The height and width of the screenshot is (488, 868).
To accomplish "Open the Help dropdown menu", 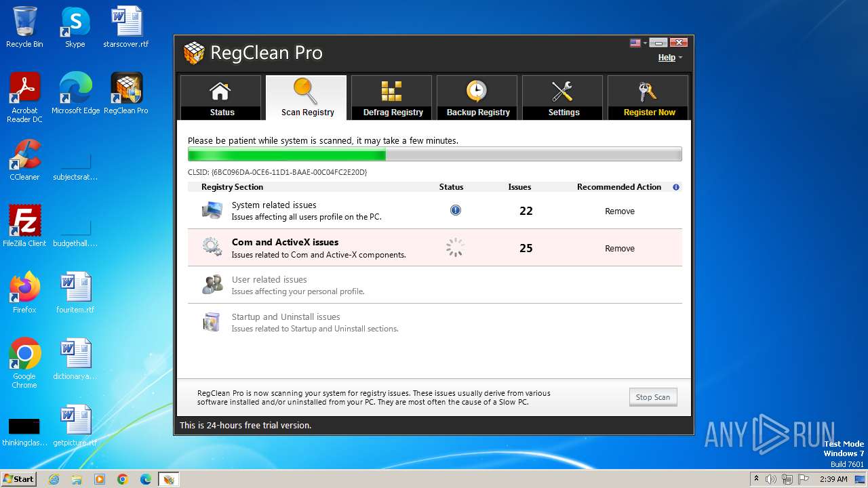I will tap(670, 58).
